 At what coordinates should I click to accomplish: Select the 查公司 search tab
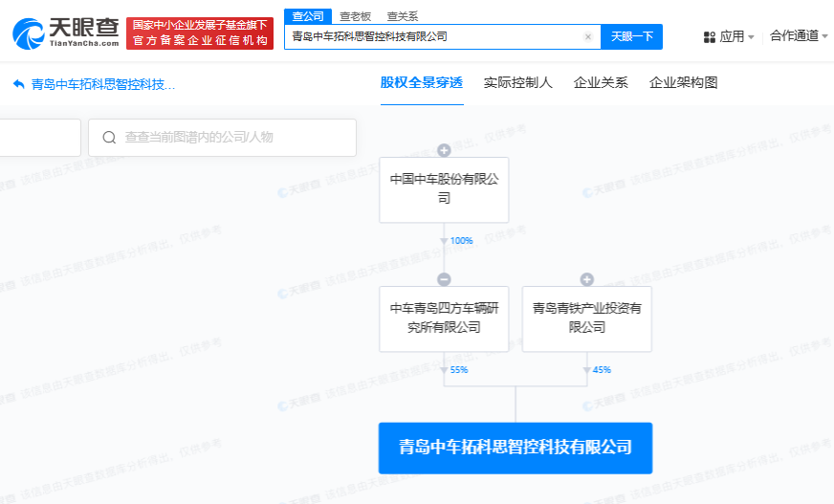308,16
